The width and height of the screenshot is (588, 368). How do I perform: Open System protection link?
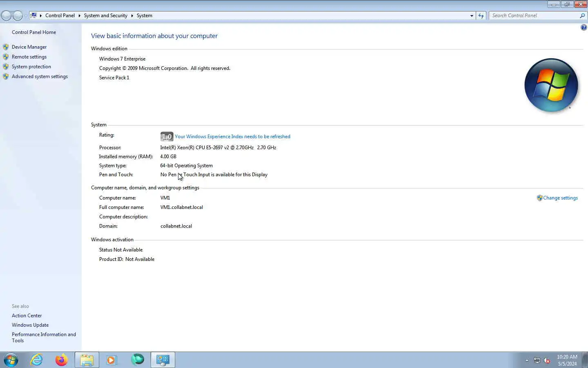pyautogui.click(x=31, y=67)
